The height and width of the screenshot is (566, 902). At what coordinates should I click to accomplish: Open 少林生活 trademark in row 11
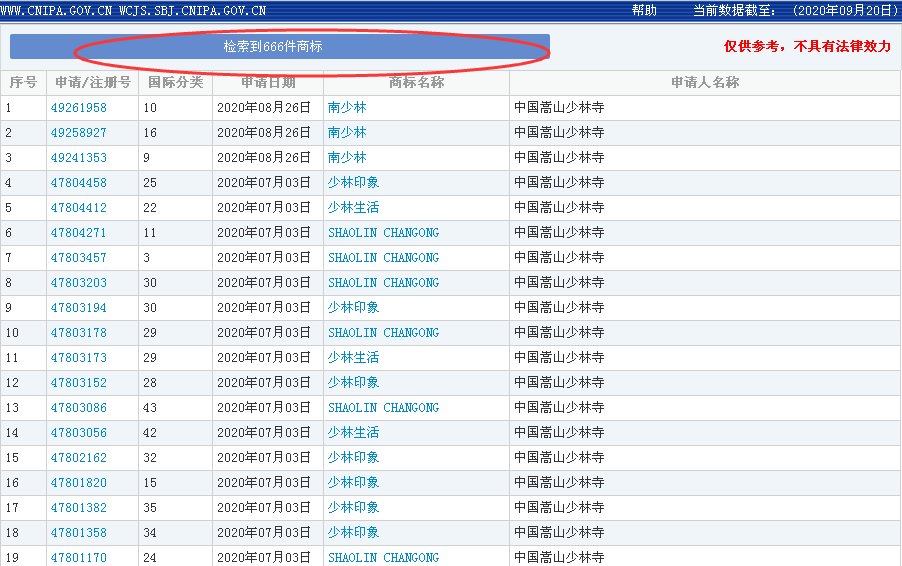[x=353, y=358]
